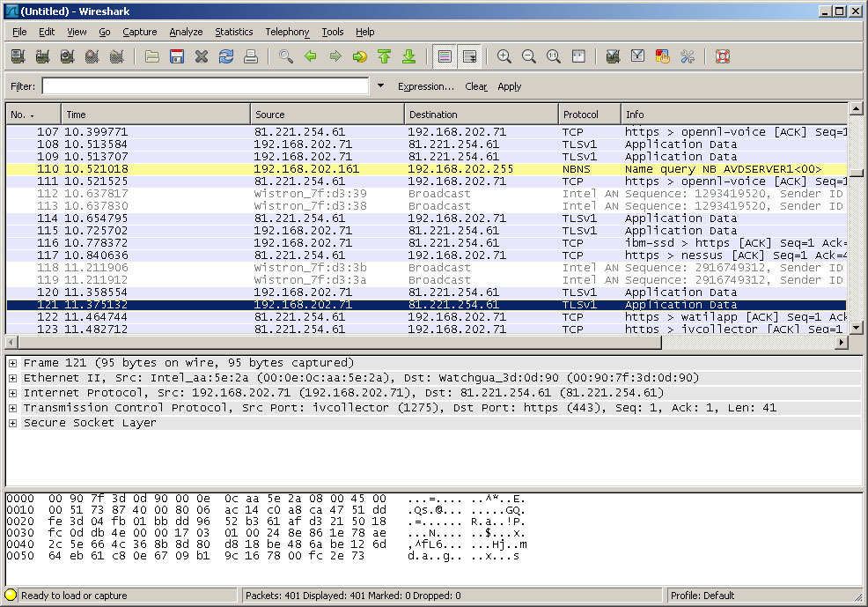This screenshot has width=868, height=607.
Task: Print packets using the printer icon
Action: (251, 56)
